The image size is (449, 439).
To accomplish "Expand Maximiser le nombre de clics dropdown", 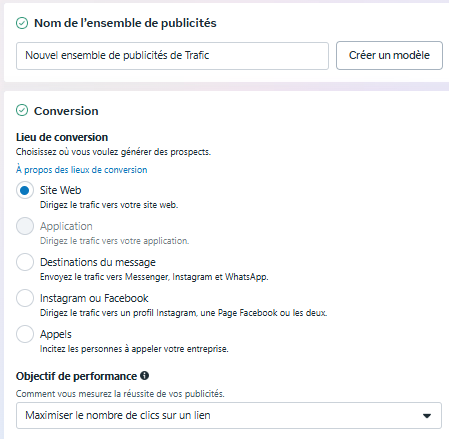I will pyautogui.click(x=229, y=415).
